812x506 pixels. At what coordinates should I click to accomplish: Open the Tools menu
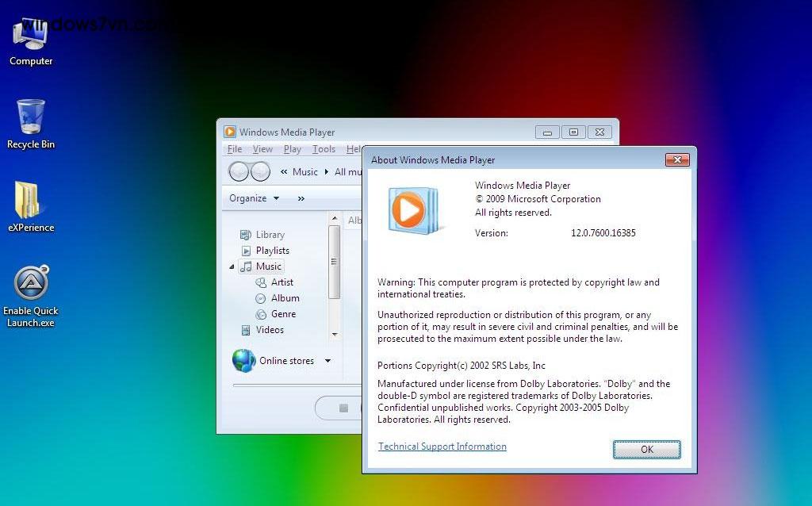coord(324,149)
